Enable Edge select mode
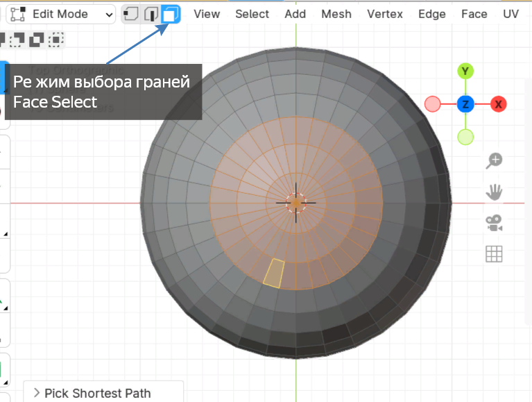This screenshot has width=532, height=402. pos(151,15)
